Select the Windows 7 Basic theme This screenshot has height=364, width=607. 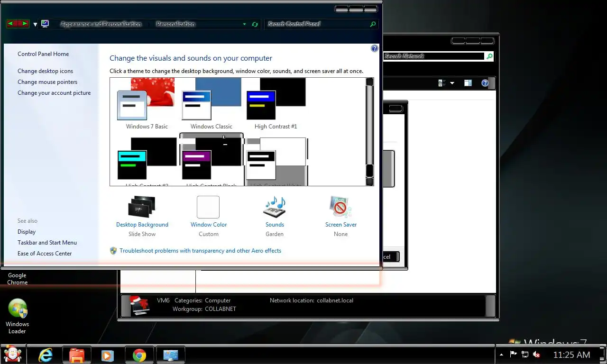pyautogui.click(x=147, y=104)
